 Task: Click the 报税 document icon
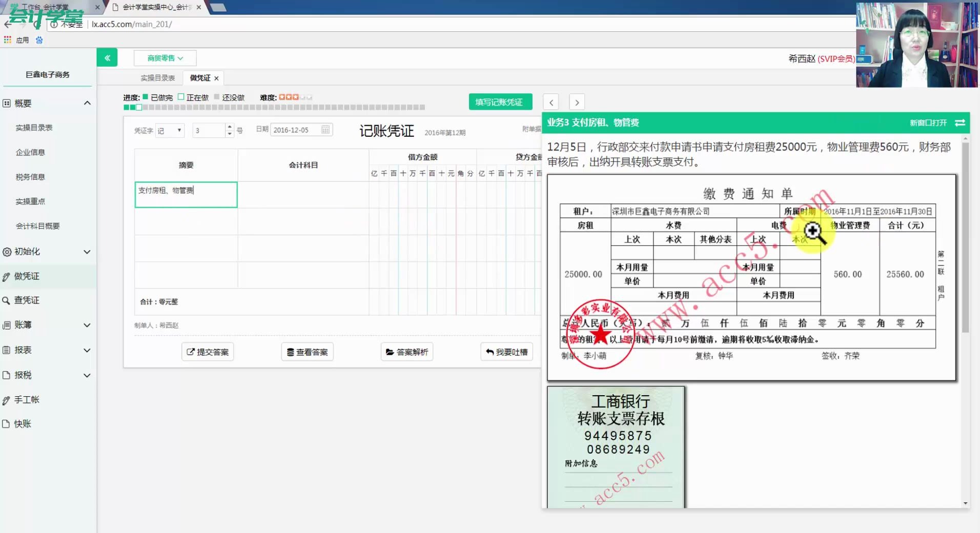pyautogui.click(x=7, y=375)
